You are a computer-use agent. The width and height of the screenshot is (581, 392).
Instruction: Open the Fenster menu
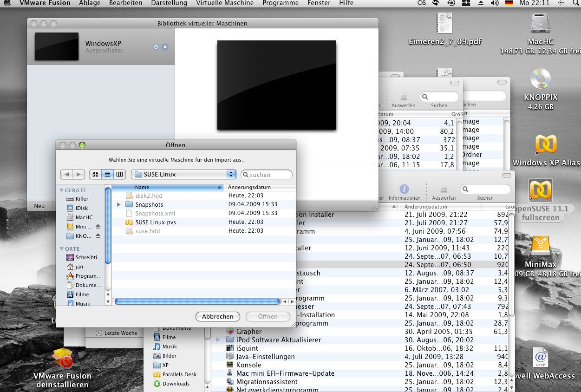click(319, 3)
